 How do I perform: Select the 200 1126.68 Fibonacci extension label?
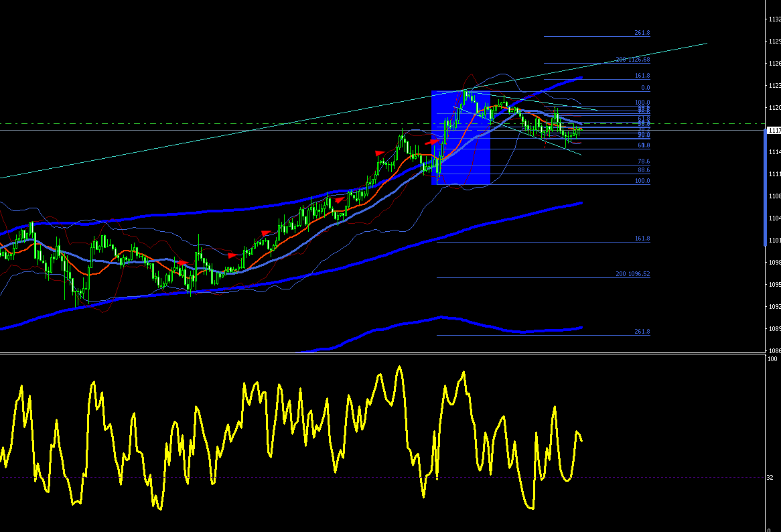[x=632, y=59]
